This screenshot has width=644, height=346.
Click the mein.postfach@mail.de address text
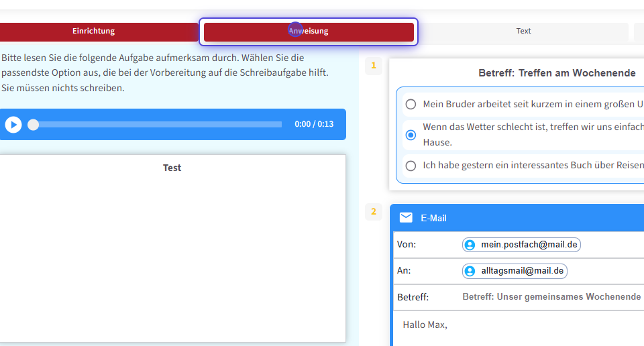pyautogui.click(x=529, y=245)
